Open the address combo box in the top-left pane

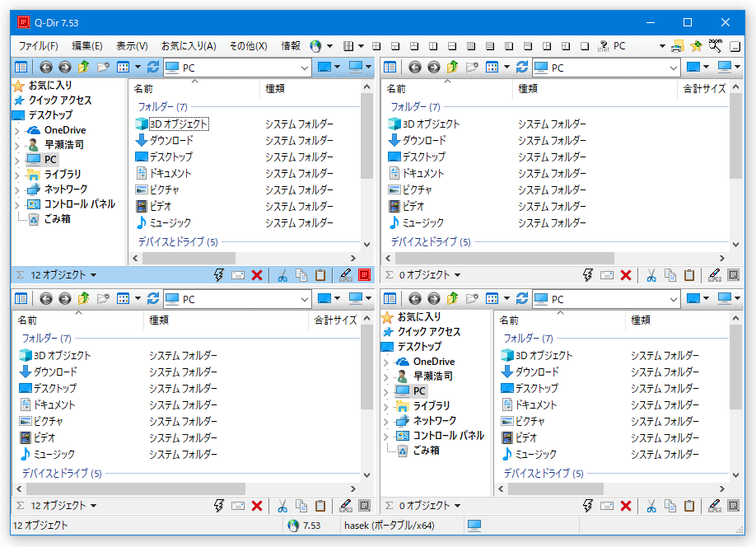click(x=238, y=68)
